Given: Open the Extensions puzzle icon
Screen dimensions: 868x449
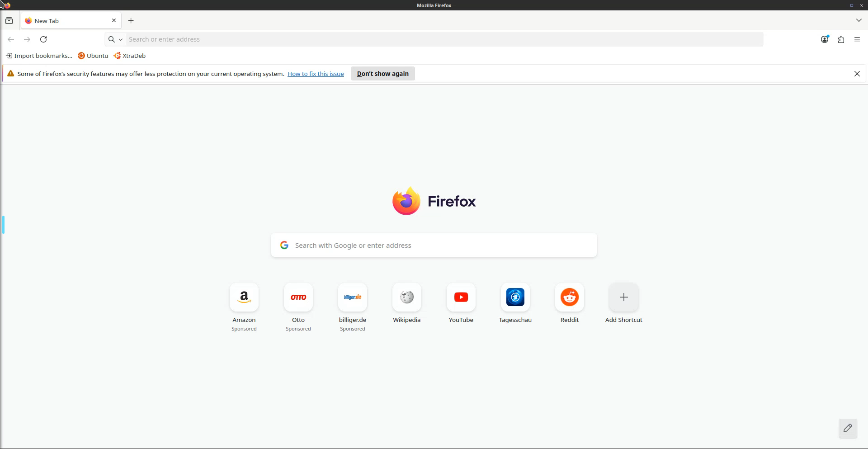Looking at the screenshot, I should (841, 39).
